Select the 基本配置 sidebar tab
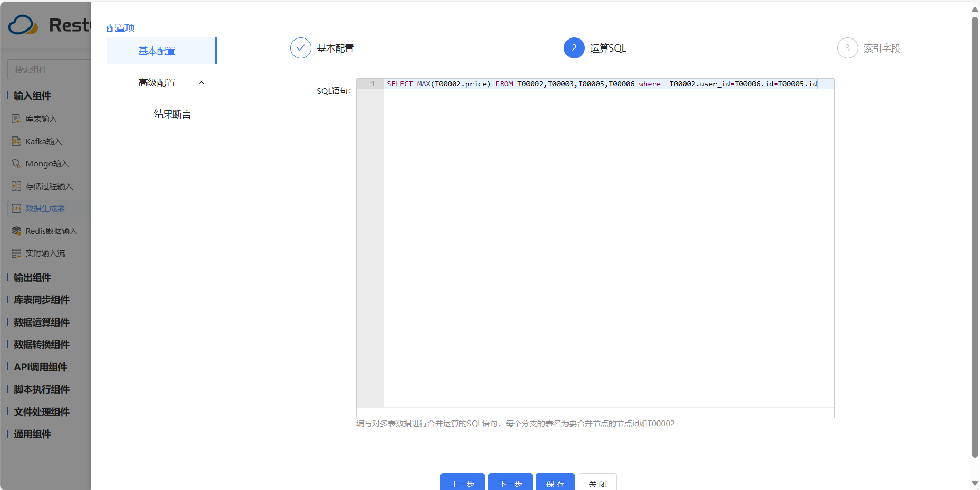This screenshot has width=980, height=490. pyautogui.click(x=162, y=51)
